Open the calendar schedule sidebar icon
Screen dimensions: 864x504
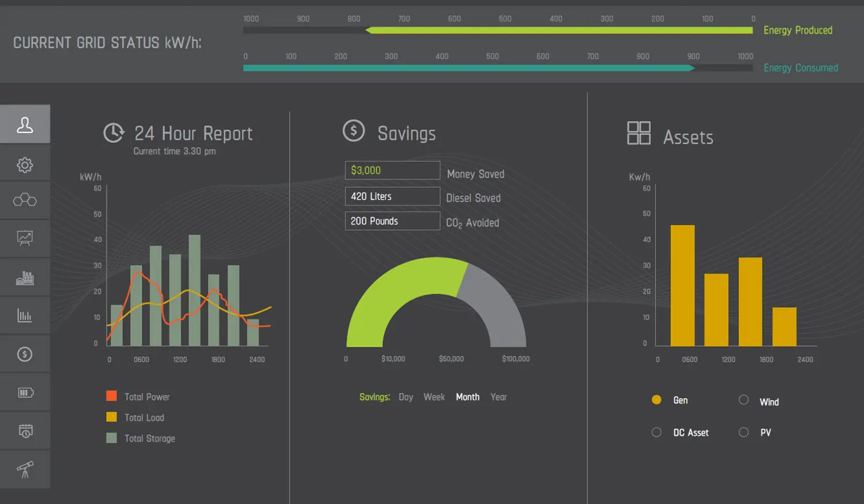(25, 431)
